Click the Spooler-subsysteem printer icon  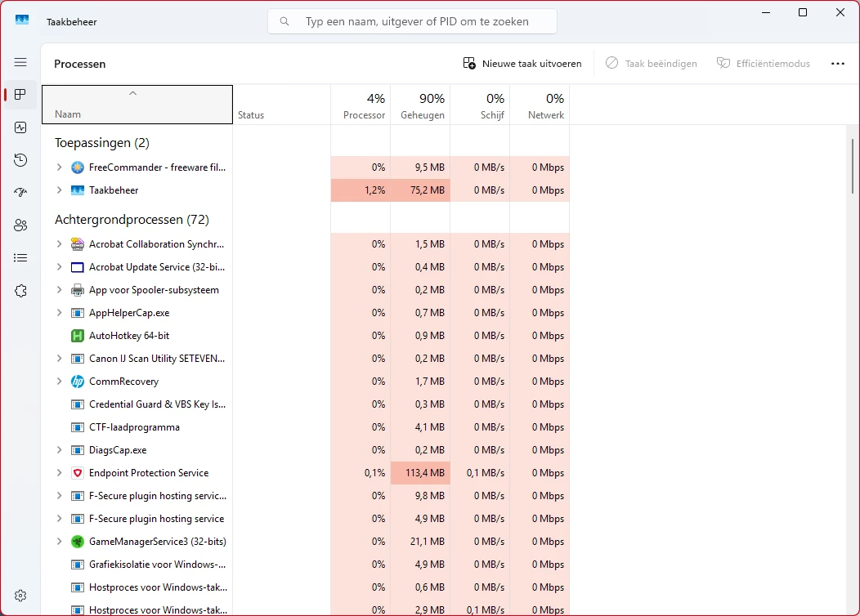click(x=78, y=290)
